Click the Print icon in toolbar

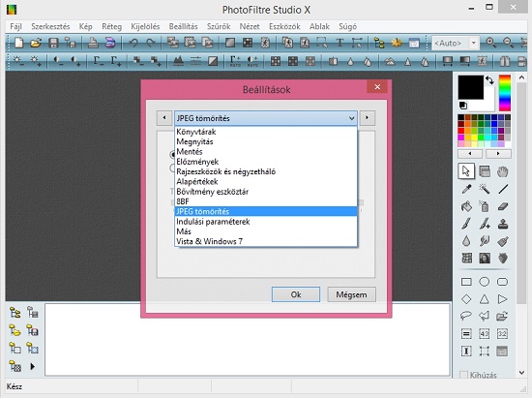click(93, 43)
